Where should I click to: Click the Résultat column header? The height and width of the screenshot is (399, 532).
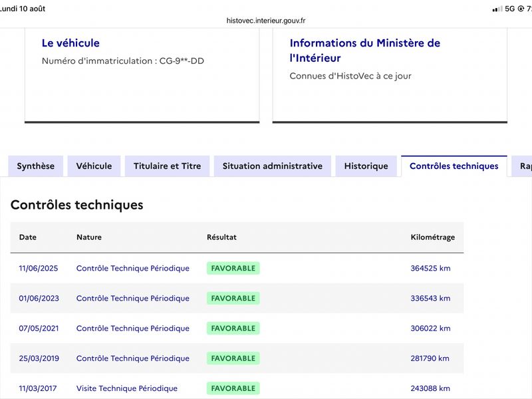pyautogui.click(x=221, y=237)
